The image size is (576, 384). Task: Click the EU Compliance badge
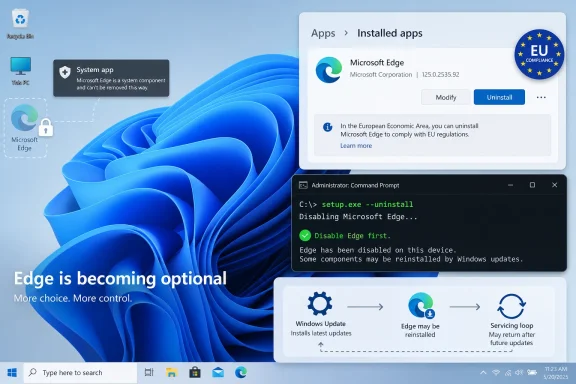[x=539, y=54]
